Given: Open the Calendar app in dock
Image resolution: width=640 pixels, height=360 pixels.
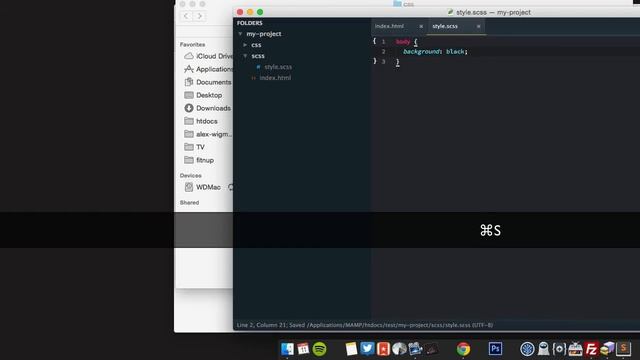Looking at the screenshot, I should (x=303, y=349).
